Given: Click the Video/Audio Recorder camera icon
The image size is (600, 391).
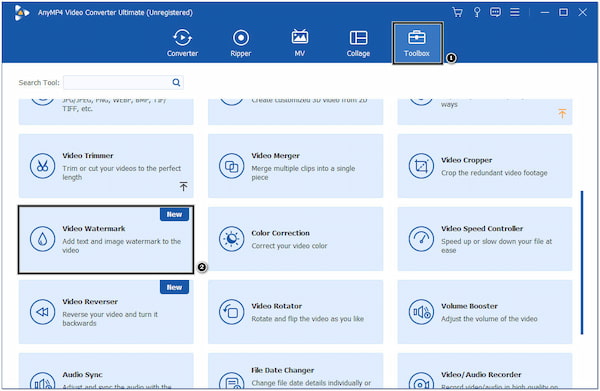Looking at the screenshot, I should (421, 381).
